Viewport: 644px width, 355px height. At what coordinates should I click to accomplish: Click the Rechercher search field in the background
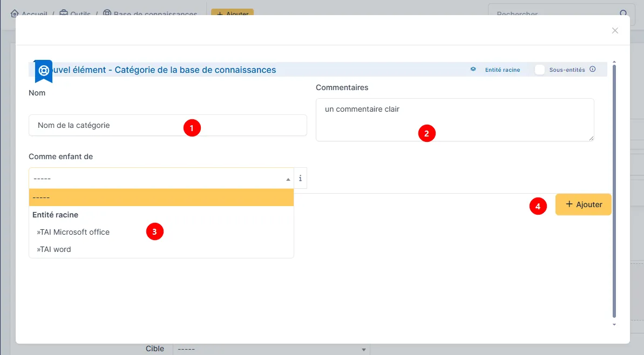pos(554,11)
